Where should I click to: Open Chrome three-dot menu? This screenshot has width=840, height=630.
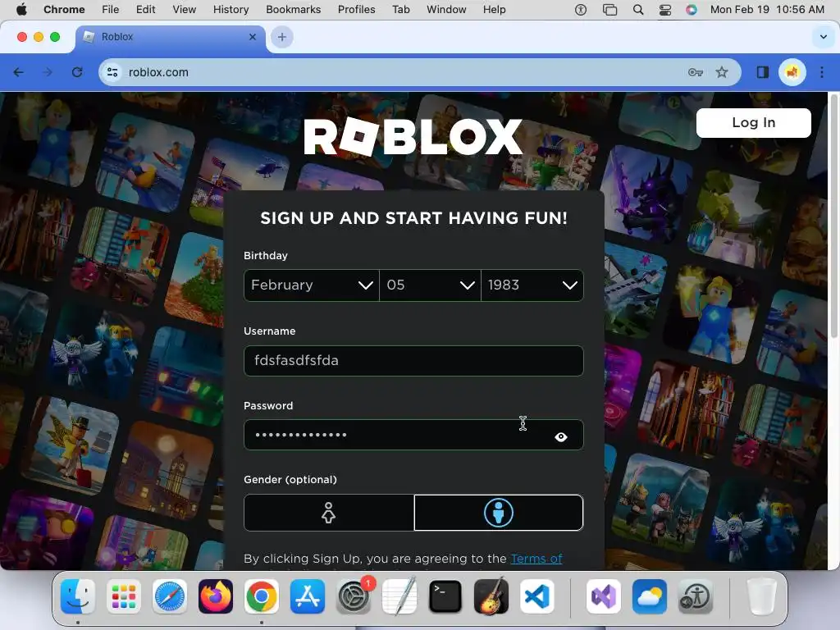(x=821, y=72)
